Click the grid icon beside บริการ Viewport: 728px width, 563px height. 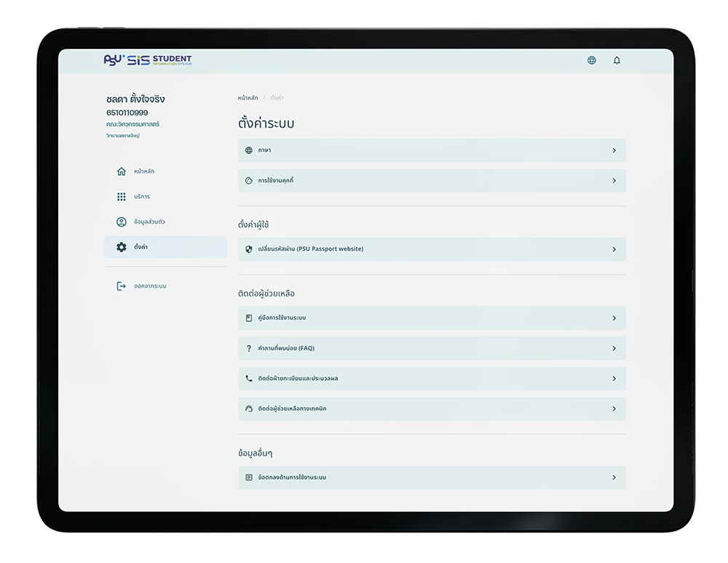click(121, 197)
